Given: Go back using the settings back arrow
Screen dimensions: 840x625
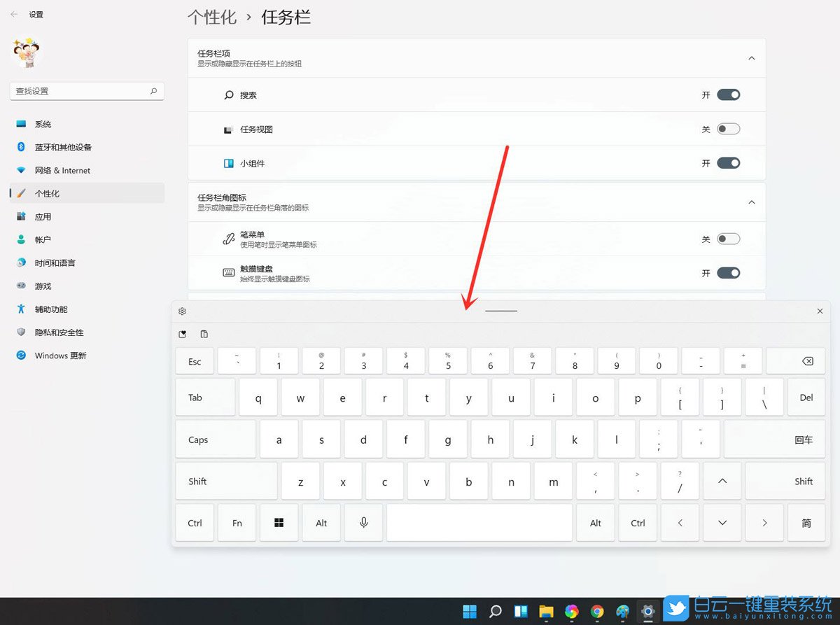Looking at the screenshot, I should (x=13, y=13).
